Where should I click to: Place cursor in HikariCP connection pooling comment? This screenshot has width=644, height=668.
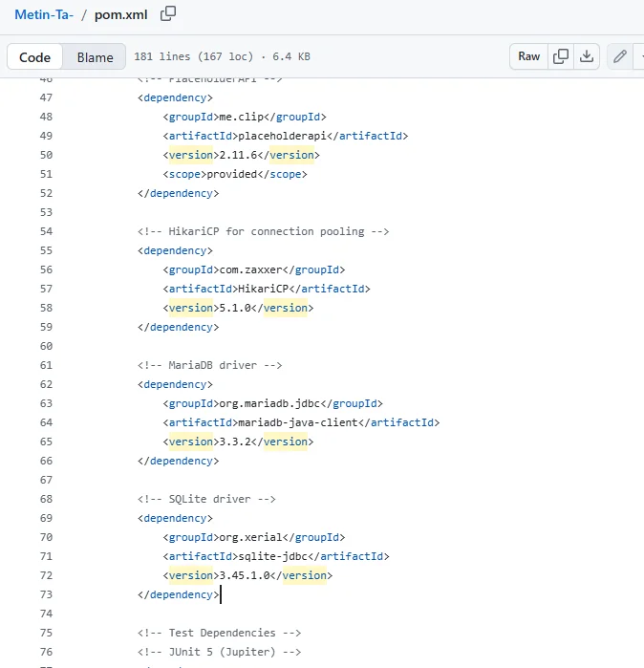tap(263, 231)
